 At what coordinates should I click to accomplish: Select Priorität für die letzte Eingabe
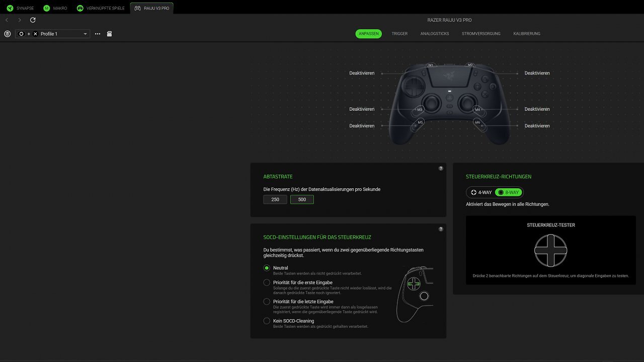point(267,302)
